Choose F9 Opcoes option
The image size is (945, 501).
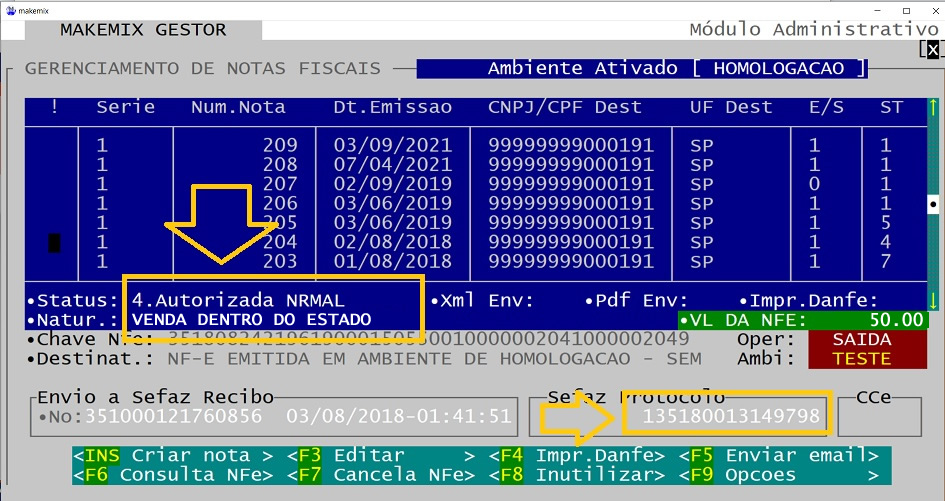[779, 474]
